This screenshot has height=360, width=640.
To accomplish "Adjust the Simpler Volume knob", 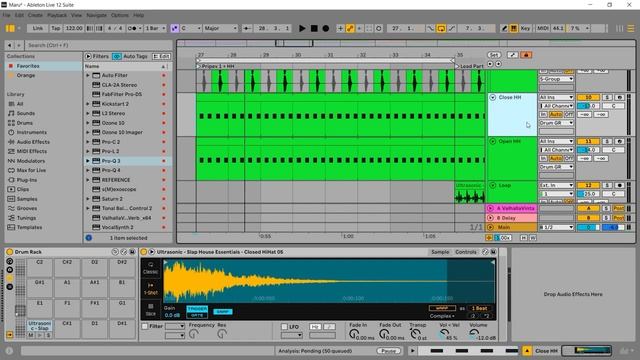I will pyautogui.click(x=474, y=334).
